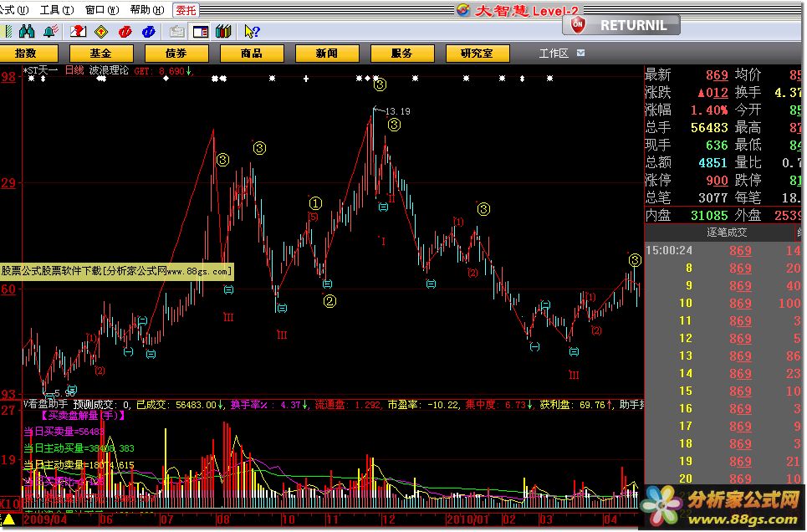This screenshot has height=532, width=807.
Task: Open the 窗口(W) menu
Action: pos(100,10)
